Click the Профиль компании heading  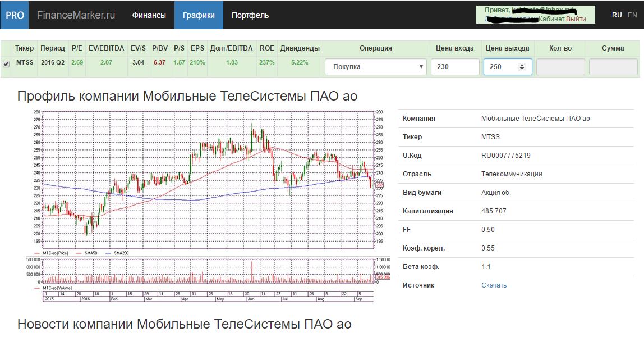187,95
